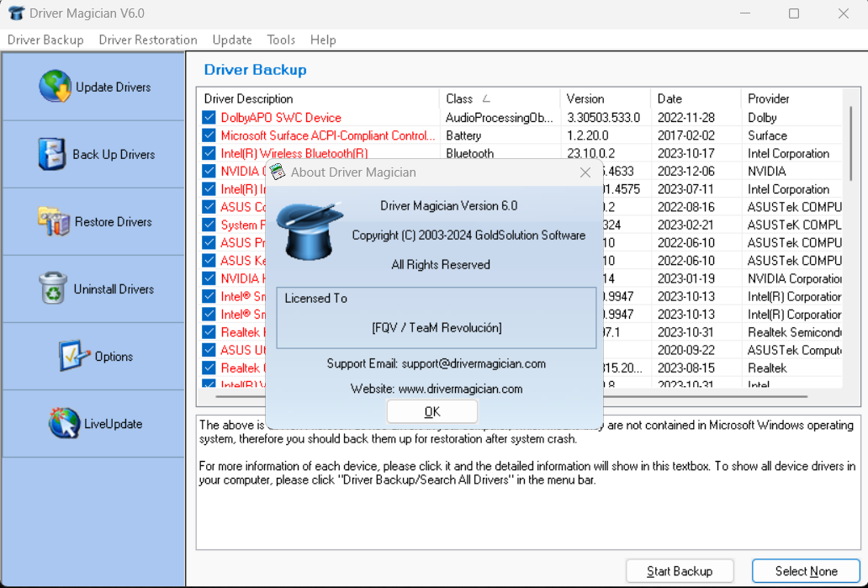Viewport: 868px width, 588px height.
Task: Click inside the driver information textbox
Action: click(528, 482)
